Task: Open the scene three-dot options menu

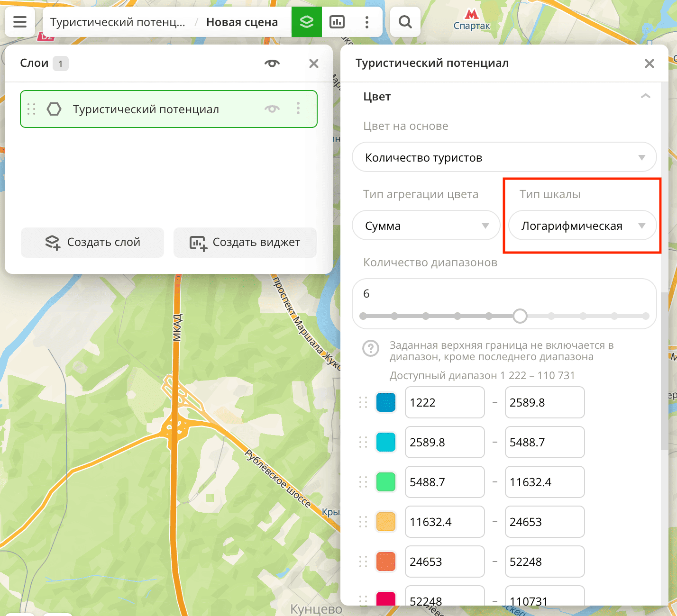Action: pyautogui.click(x=367, y=22)
